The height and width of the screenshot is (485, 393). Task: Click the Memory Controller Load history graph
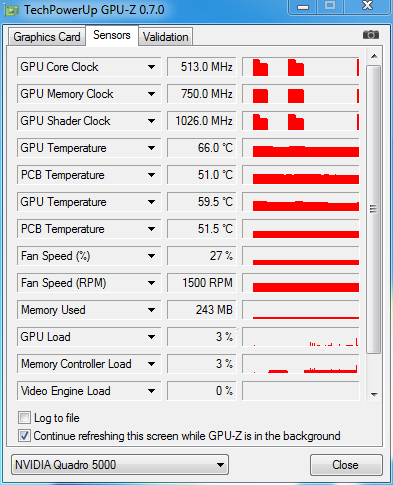(301, 364)
